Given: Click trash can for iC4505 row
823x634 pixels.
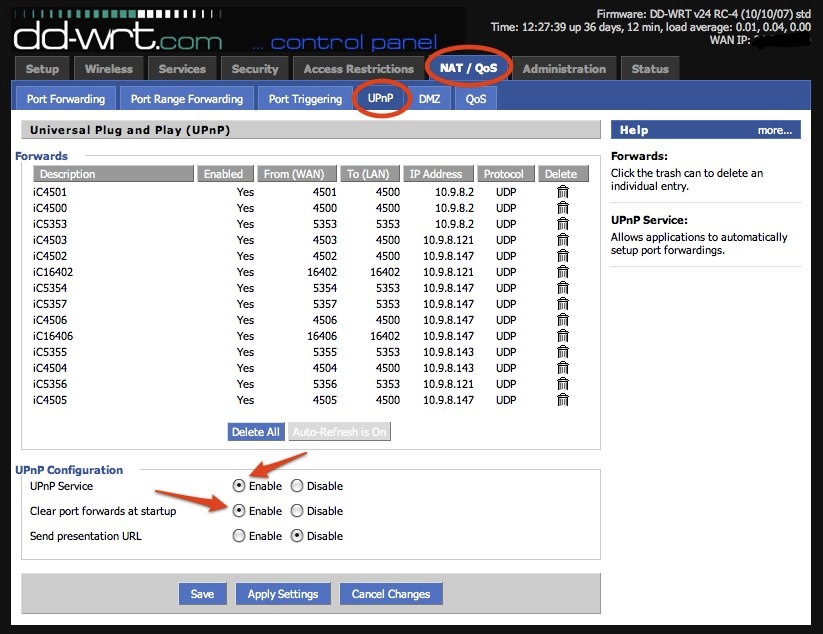Looking at the screenshot, I should coord(563,400).
